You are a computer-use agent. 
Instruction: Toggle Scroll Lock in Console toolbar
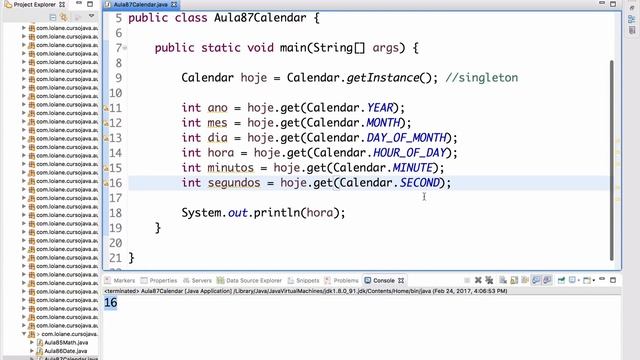tap(514, 280)
